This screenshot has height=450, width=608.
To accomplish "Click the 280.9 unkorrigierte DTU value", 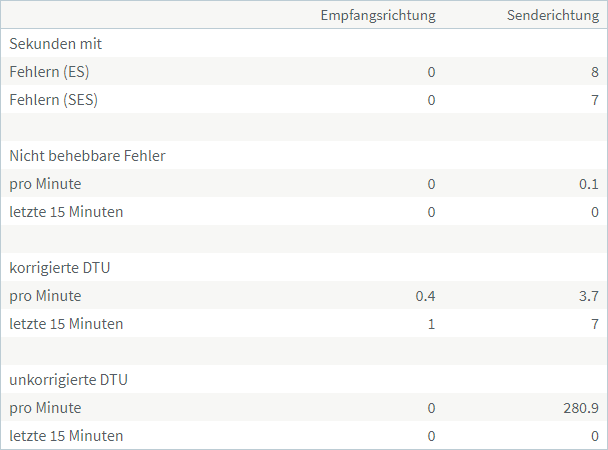I will point(580,408).
